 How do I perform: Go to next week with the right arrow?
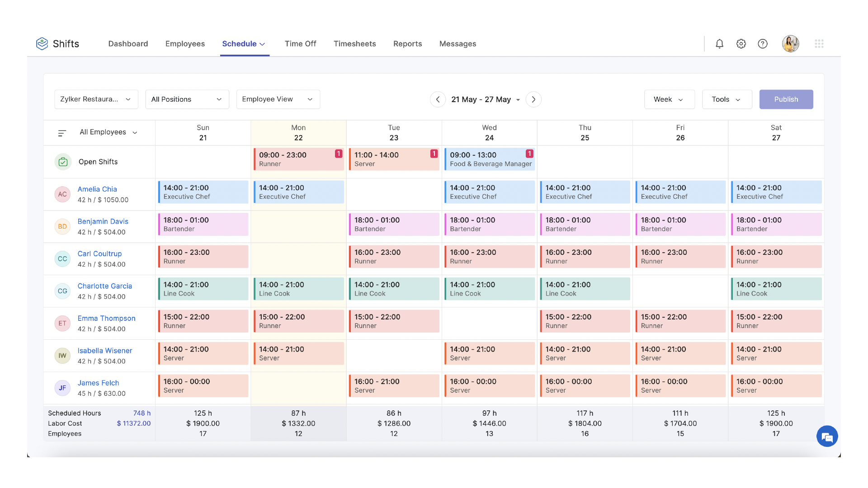(x=533, y=99)
